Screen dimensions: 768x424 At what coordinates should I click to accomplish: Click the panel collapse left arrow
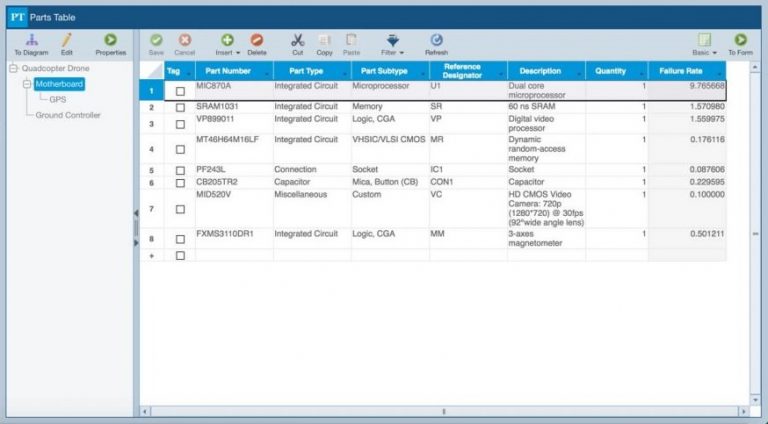tap(136, 213)
